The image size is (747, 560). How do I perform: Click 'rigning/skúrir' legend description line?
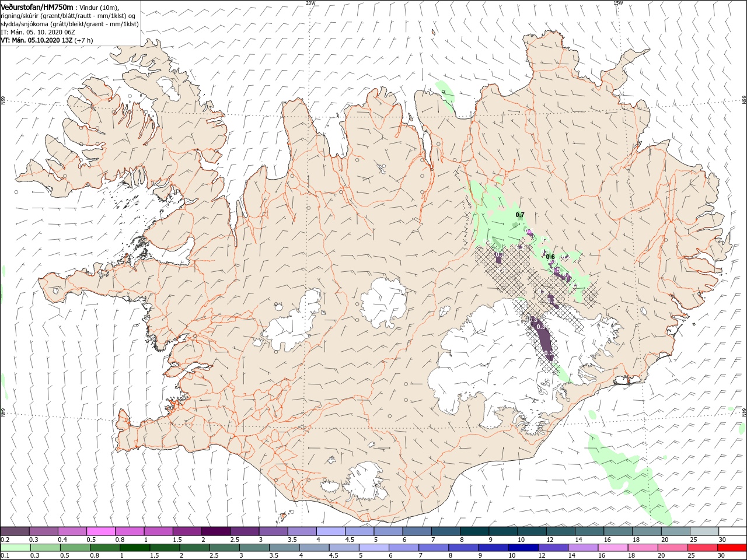[x=68, y=16]
